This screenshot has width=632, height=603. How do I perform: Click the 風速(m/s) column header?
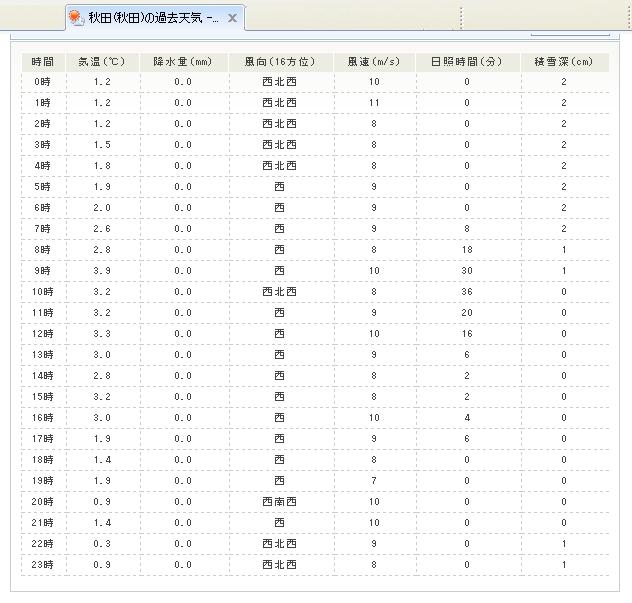tap(374, 62)
